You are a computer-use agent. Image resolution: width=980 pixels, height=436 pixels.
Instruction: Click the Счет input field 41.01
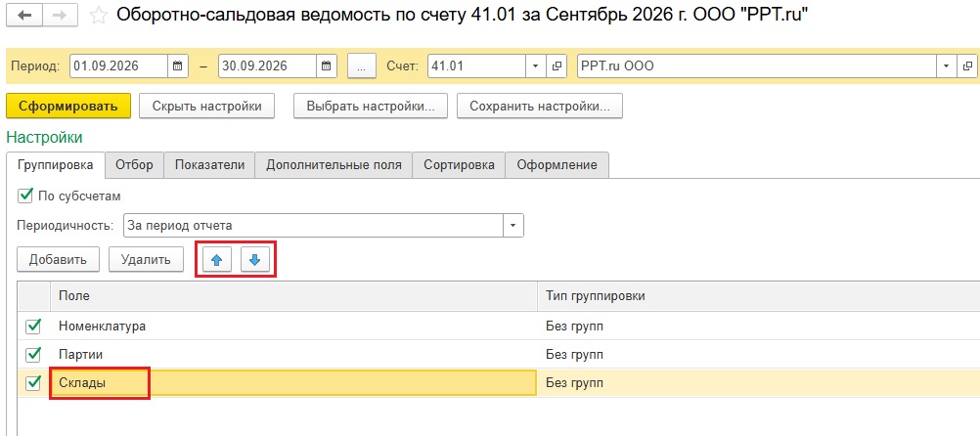pos(478,65)
